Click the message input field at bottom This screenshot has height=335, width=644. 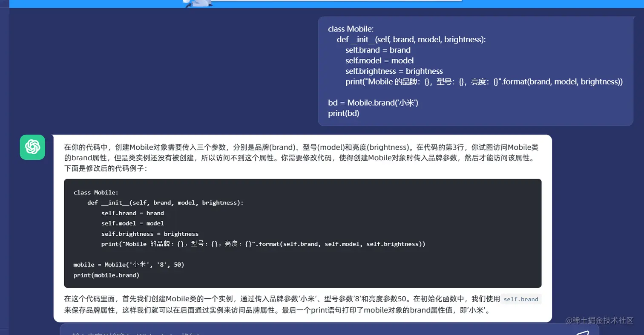click(329, 330)
